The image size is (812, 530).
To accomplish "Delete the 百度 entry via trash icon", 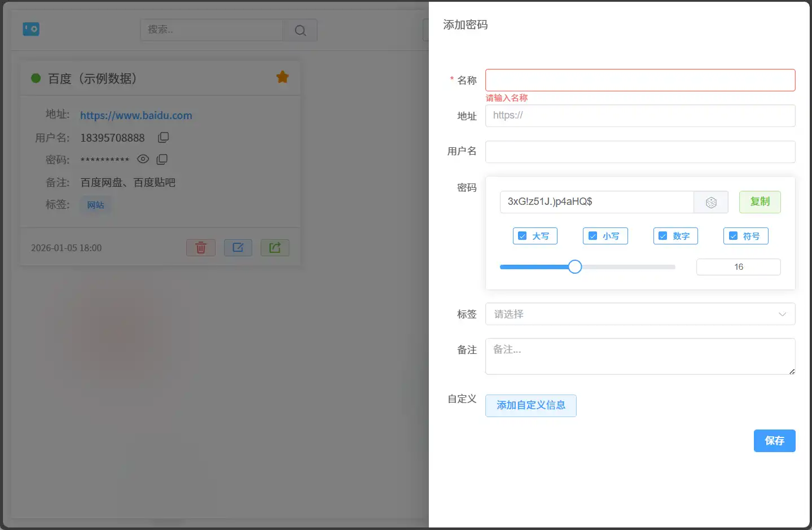I will (201, 248).
